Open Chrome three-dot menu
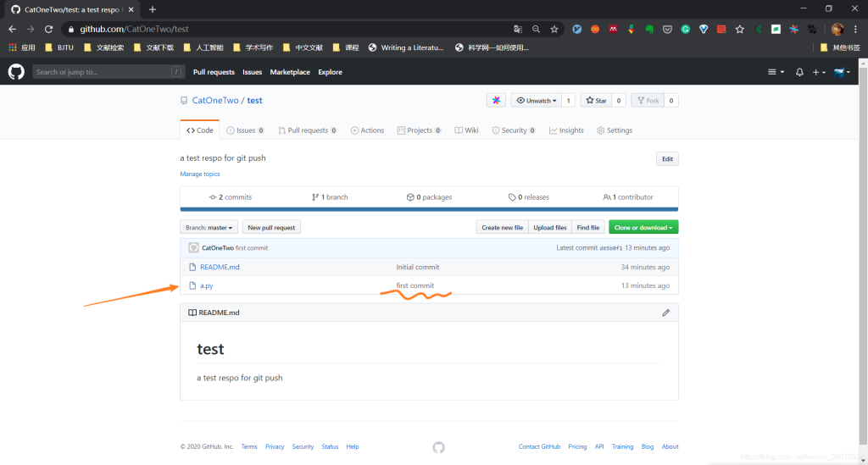 point(856,30)
